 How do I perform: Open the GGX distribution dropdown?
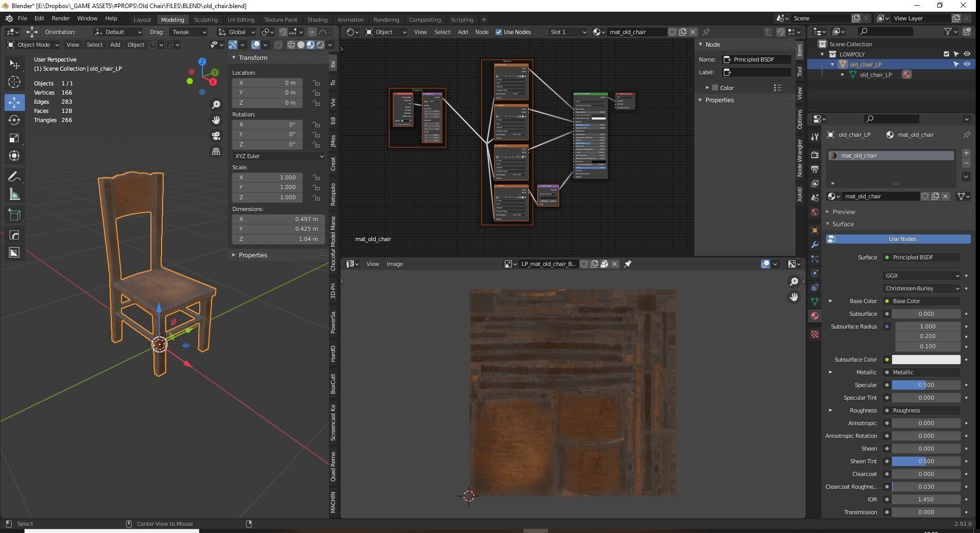(922, 276)
